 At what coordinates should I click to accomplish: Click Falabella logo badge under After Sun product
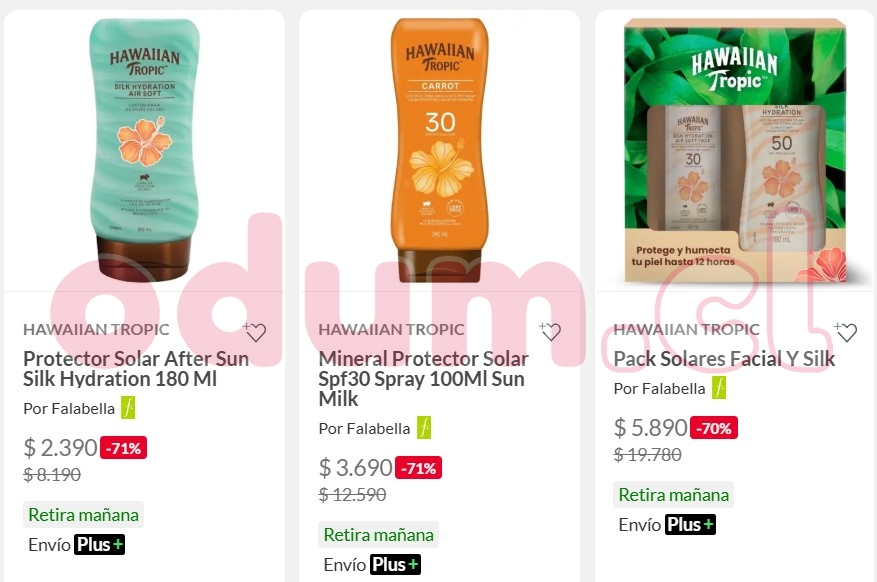[x=128, y=408]
